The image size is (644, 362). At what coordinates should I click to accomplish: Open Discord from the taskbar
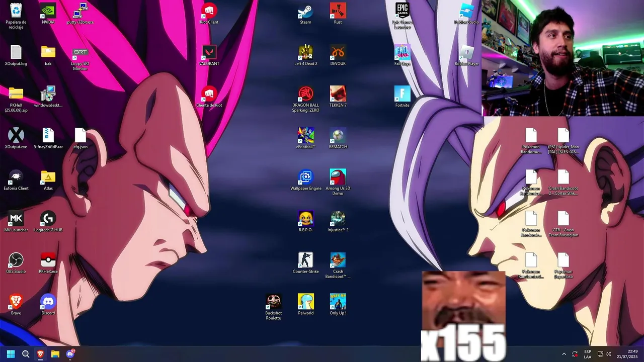[x=70, y=354]
